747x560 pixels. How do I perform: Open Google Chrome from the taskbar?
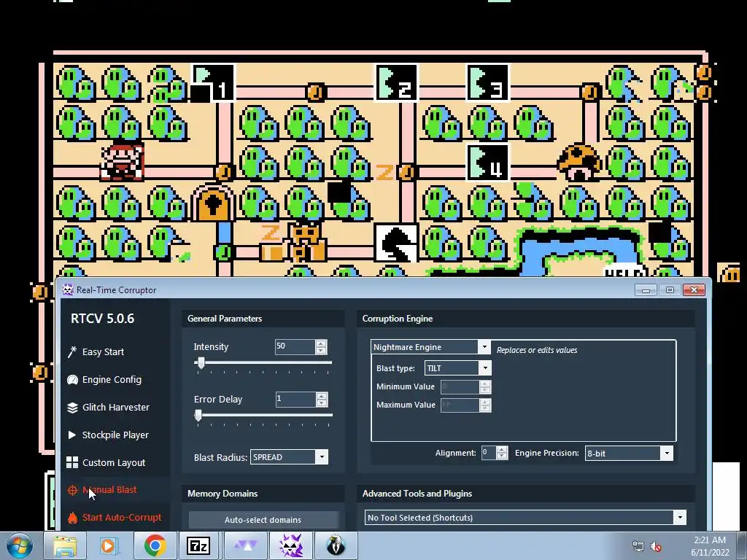click(x=155, y=545)
